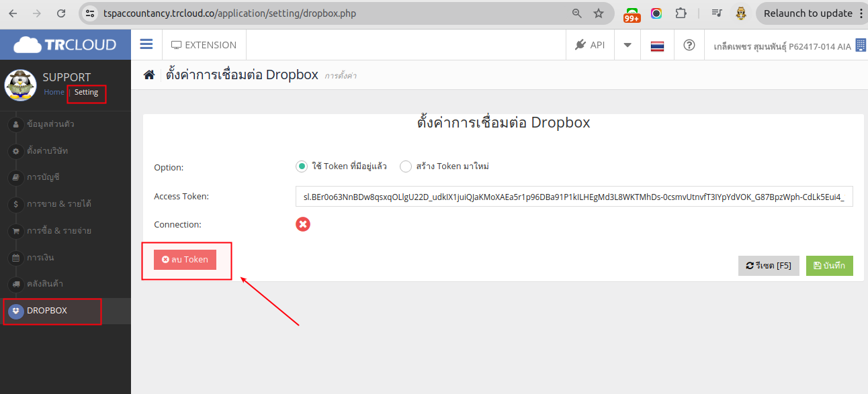Reload the page

[61, 13]
